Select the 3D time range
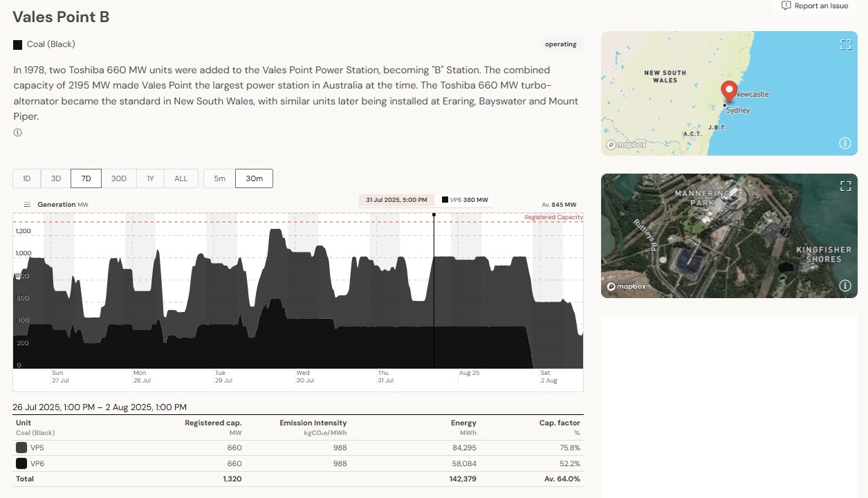 [x=56, y=178]
